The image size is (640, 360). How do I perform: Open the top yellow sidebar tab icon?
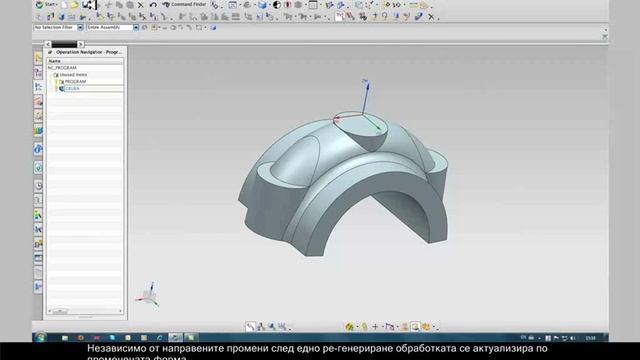[38, 58]
